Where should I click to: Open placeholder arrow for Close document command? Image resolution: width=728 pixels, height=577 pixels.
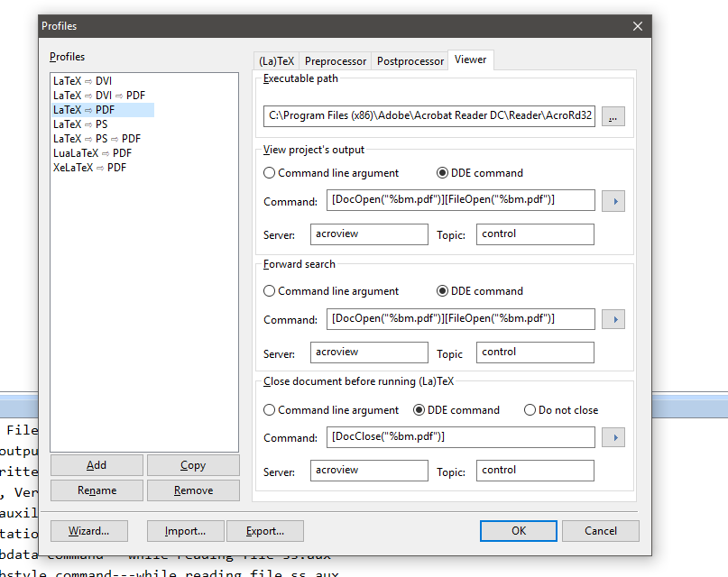pos(613,437)
